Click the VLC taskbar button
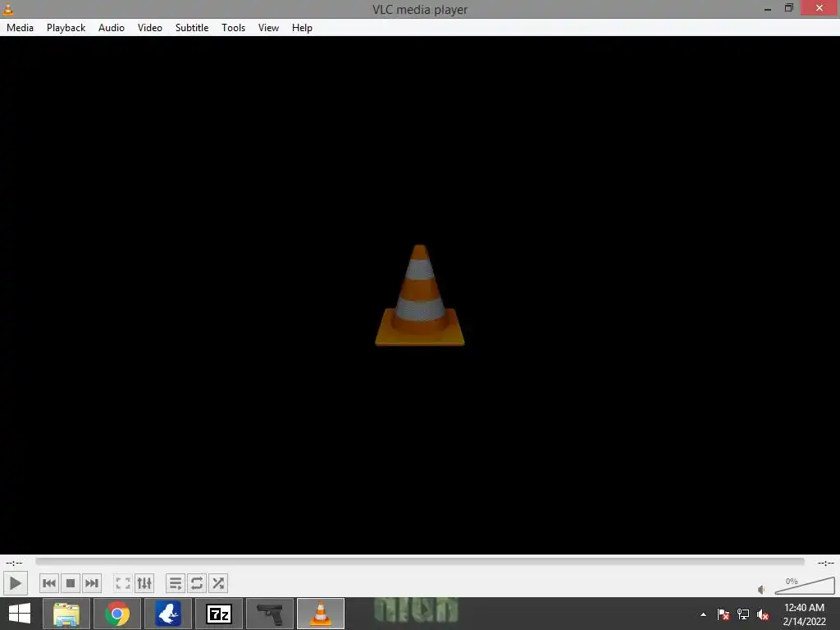Image resolution: width=840 pixels, height=630 pixels. pyautogui.click(x=321, y=614)
